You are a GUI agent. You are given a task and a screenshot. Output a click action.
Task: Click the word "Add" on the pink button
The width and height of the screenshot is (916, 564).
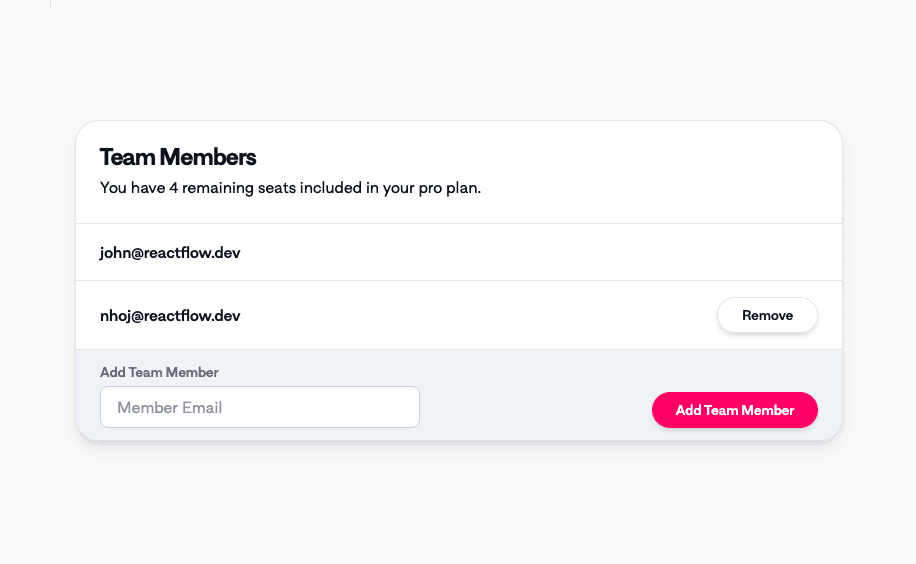[688, 410]
